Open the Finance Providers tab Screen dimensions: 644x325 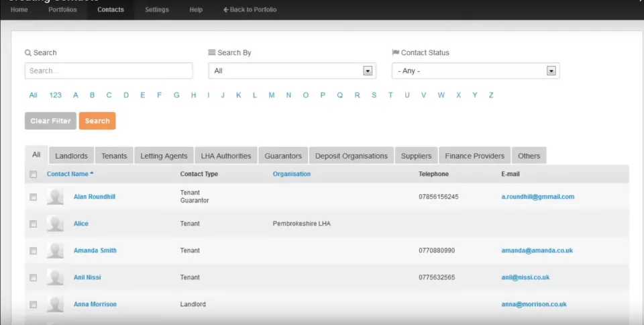coord(475,156)
